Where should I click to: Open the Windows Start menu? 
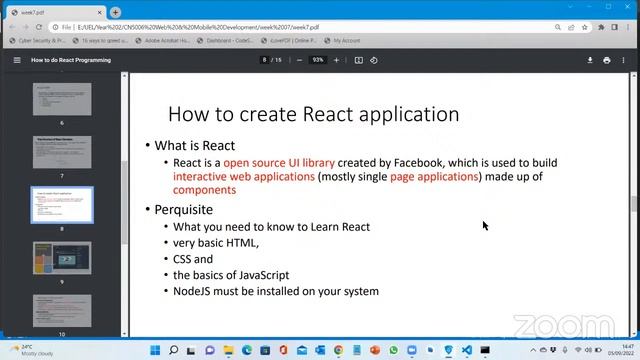(155, 350)
